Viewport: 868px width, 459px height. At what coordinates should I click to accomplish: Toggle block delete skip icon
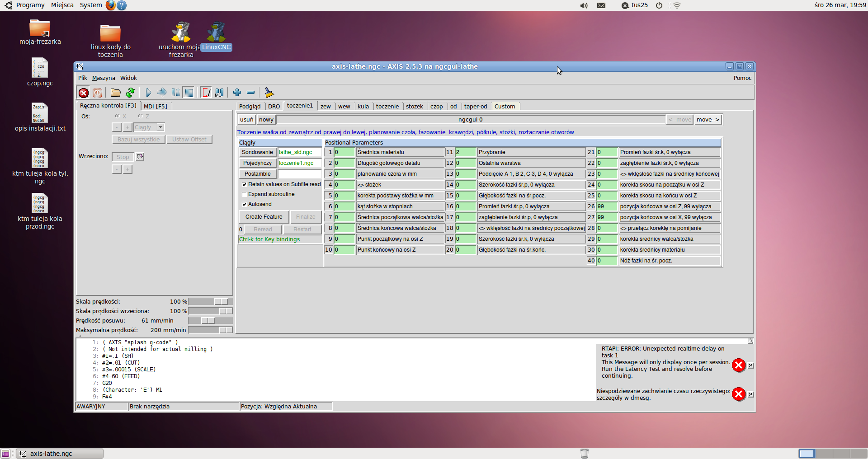tap(206, 93)
